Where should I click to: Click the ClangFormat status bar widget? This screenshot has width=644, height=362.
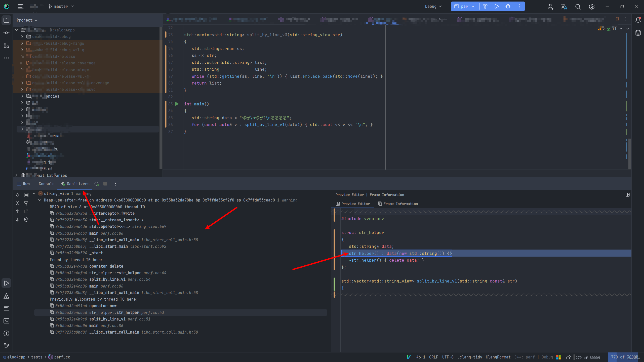coord(498,357)
